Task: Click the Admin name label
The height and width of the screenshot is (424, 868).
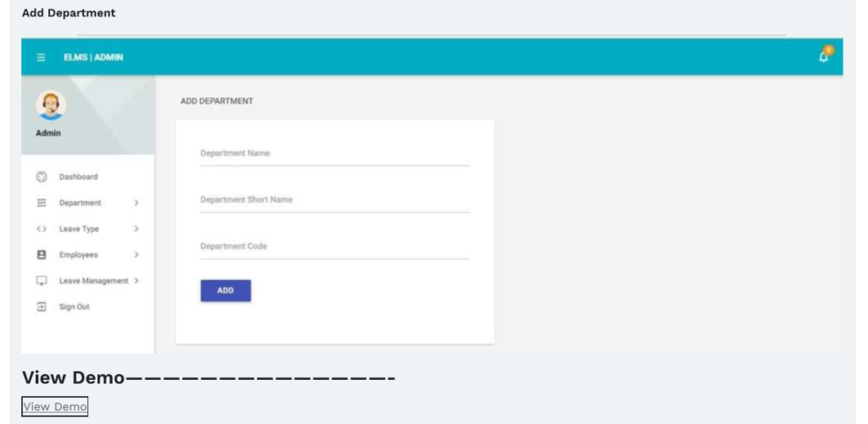Action: (x=48, y=133)
